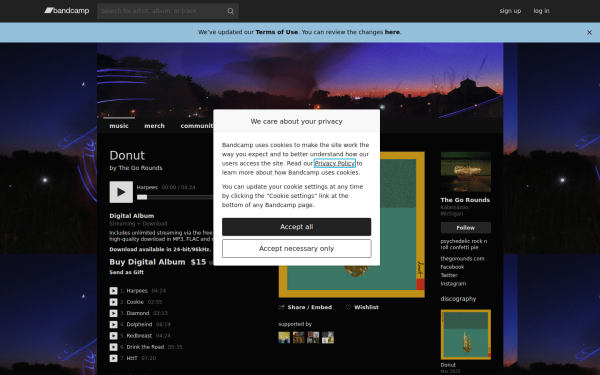Play track 6 Drink the Road
600x375 pixels.
click(x=114, y=347)
